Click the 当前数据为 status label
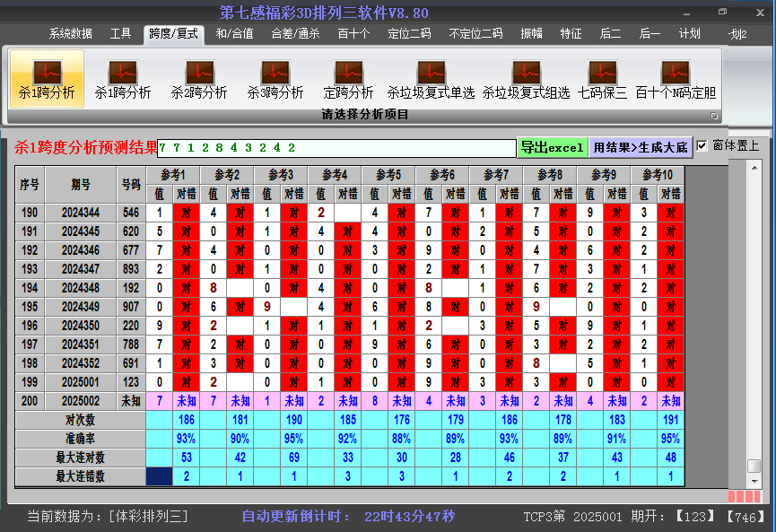 [x=66, y=517]
